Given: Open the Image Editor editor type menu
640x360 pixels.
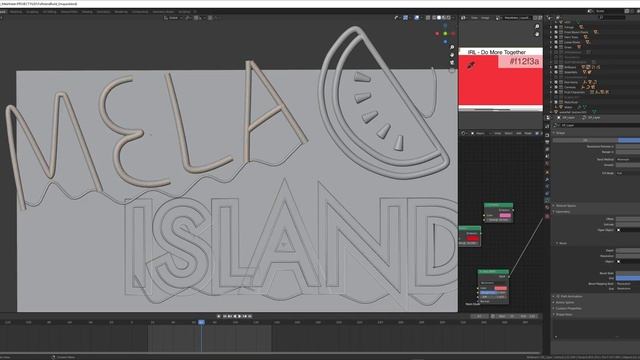Looking at the screenshot, I should coord(464,18).
